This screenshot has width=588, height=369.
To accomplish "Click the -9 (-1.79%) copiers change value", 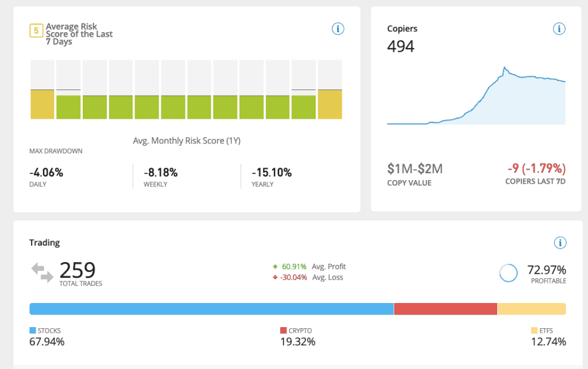I will [536, 169].
